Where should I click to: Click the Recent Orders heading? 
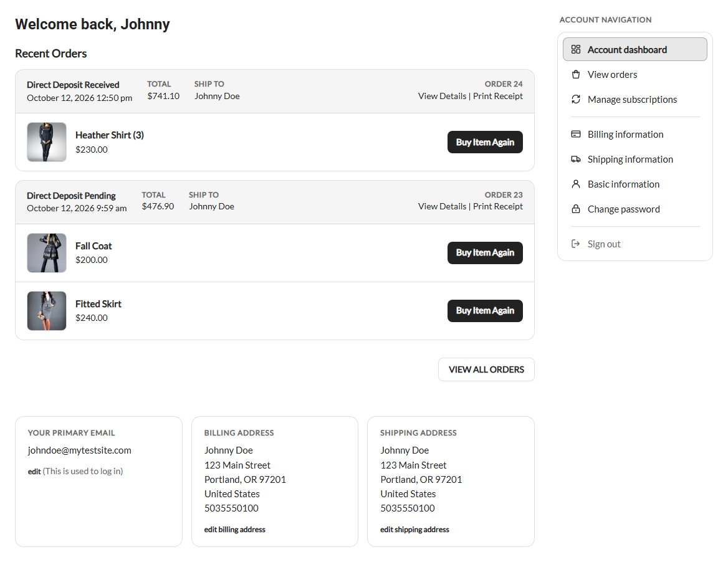coord(51,54)
